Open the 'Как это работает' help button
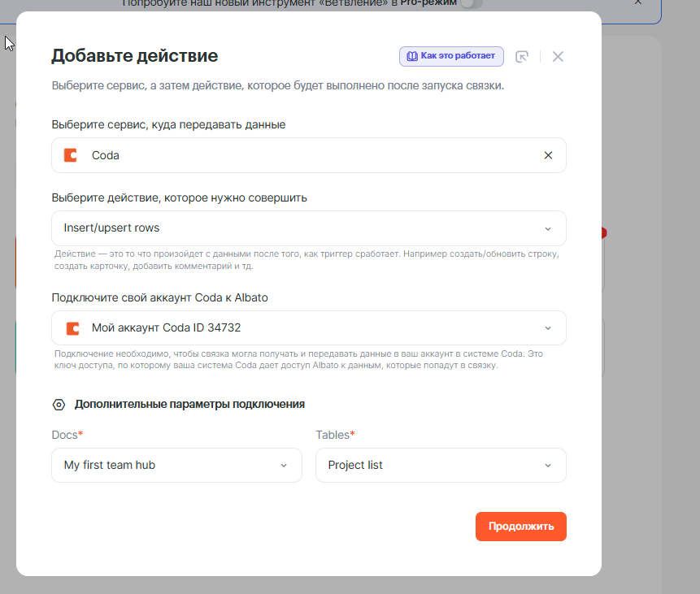The height and width of the screenshot is (594, 700). 451,56
